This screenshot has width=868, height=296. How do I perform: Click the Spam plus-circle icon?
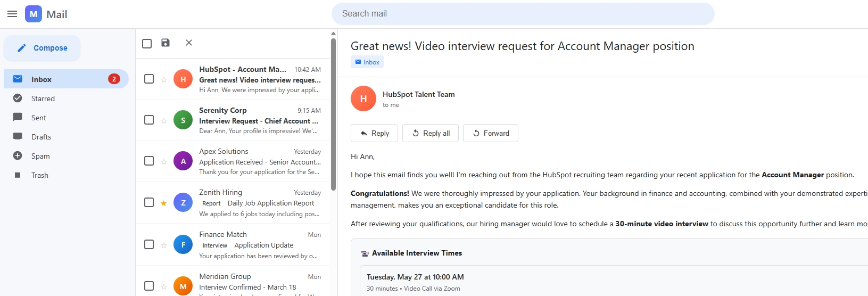pos(18,155)
